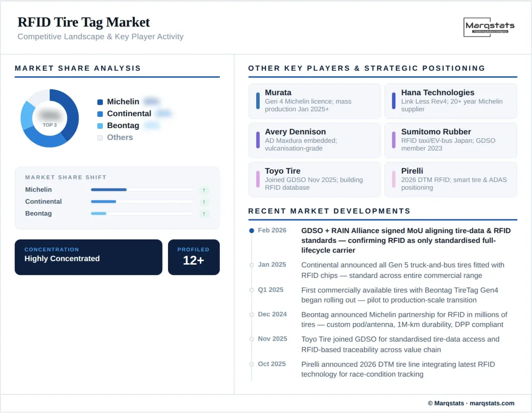Expand the Pirelli player card
The height and width of the screenshot is (413, 532).
click(450, 179)
